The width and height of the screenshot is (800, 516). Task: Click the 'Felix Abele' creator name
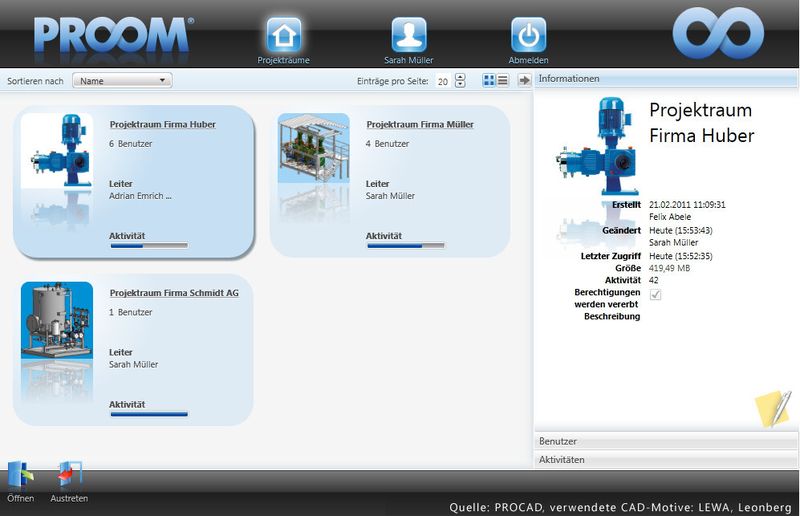pyautogui.click(x=670, y=217)
